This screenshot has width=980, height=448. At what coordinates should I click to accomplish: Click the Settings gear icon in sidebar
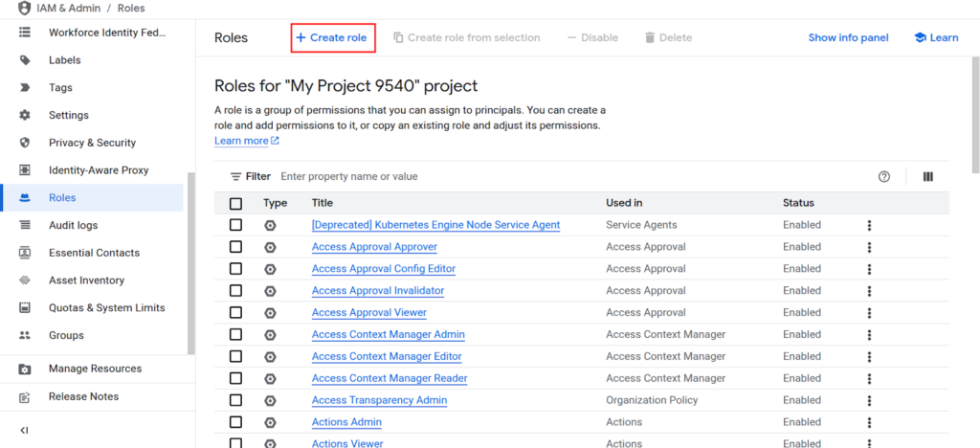click(24, 115)
